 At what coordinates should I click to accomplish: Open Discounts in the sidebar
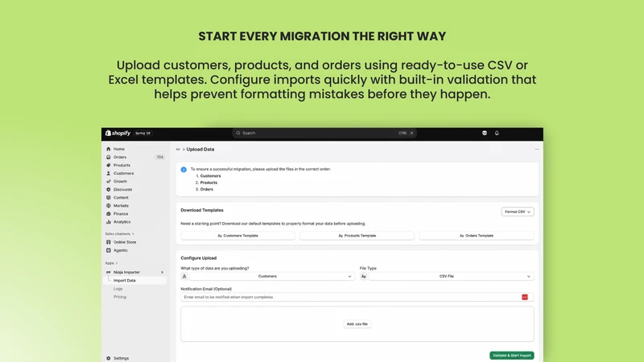(x=122, y=190)
